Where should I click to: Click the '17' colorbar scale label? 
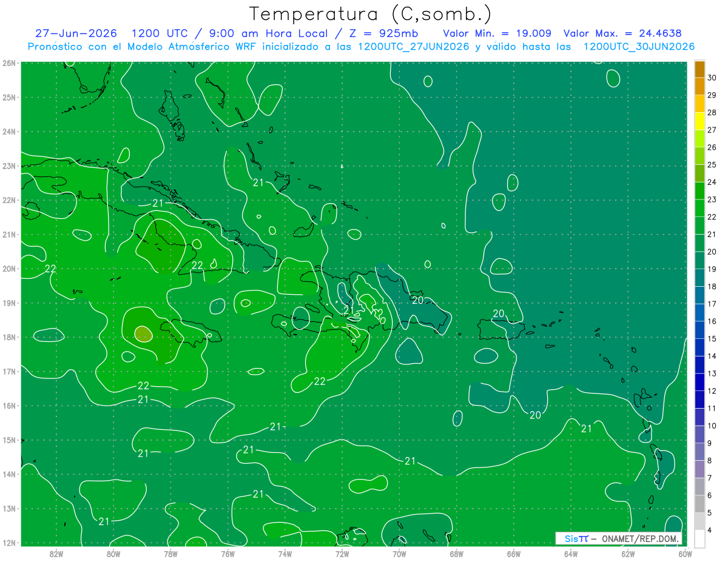coord(712,304)
